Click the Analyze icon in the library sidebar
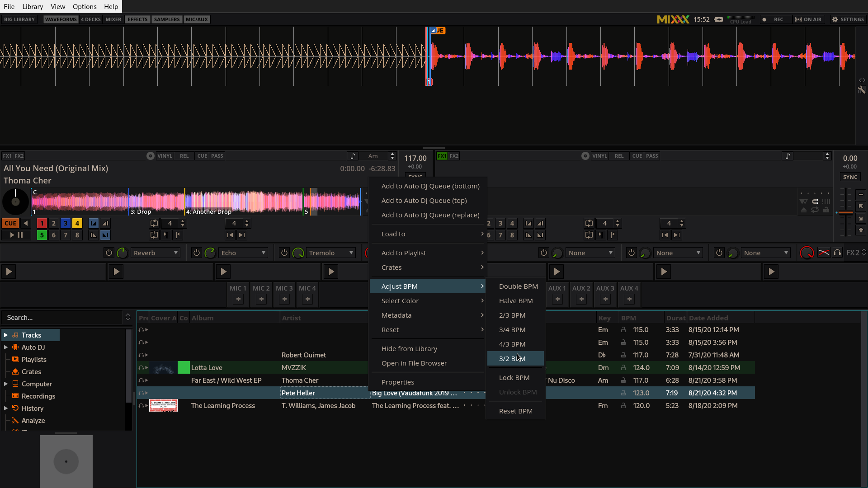868x488 pixels. (x=15, y=421)
